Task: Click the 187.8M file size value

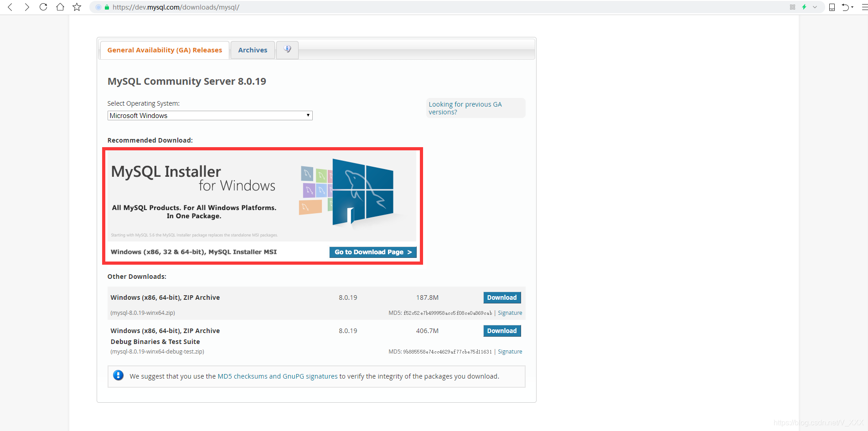Action: 427,298
